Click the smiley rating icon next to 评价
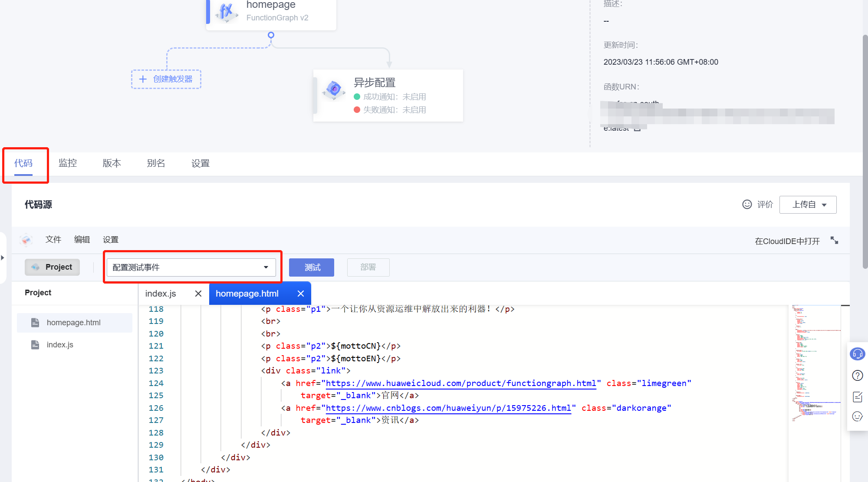 click(746, 205)
